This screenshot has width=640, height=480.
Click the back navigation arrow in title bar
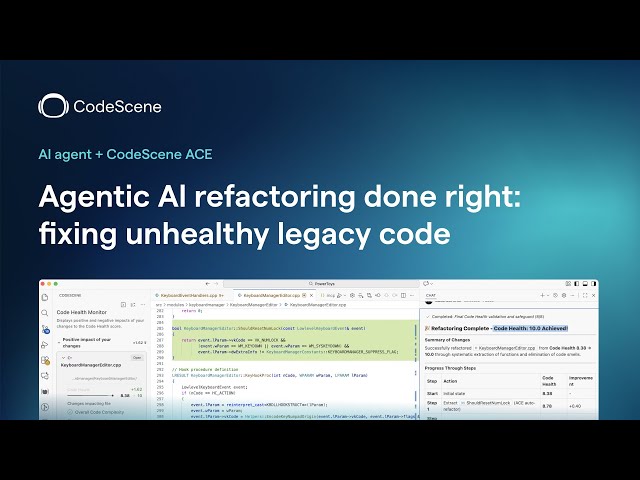(x=207, y=284)
